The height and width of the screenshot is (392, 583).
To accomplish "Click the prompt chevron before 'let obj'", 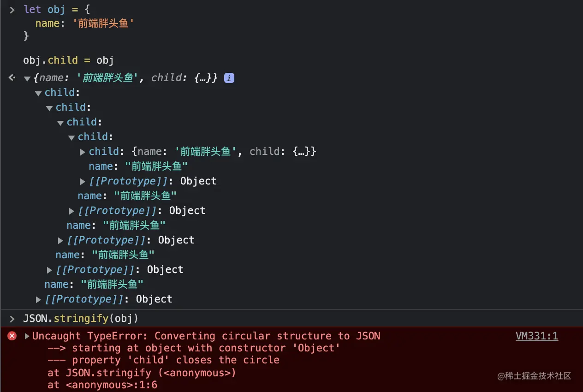I will (12, 10).
